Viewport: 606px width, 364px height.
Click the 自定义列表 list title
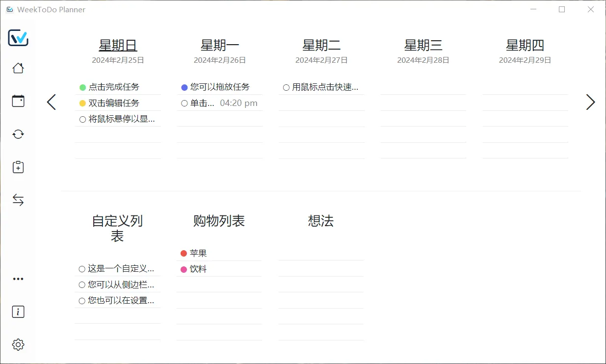click(117, 229)
